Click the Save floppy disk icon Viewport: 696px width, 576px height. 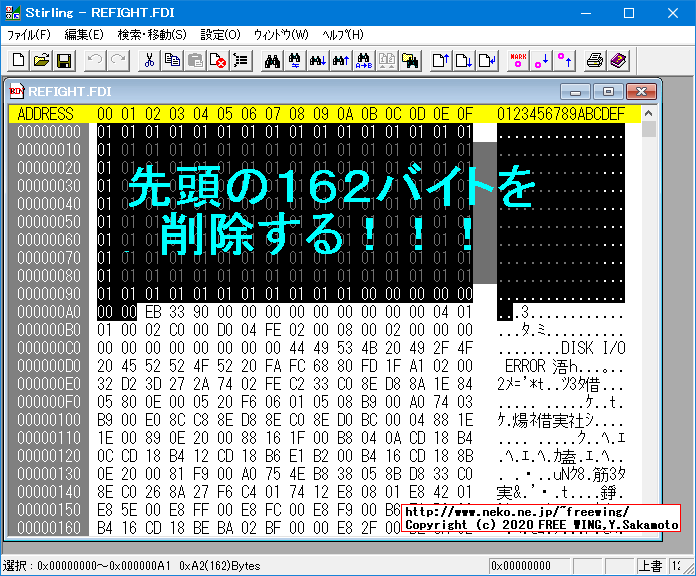[64, 60]
